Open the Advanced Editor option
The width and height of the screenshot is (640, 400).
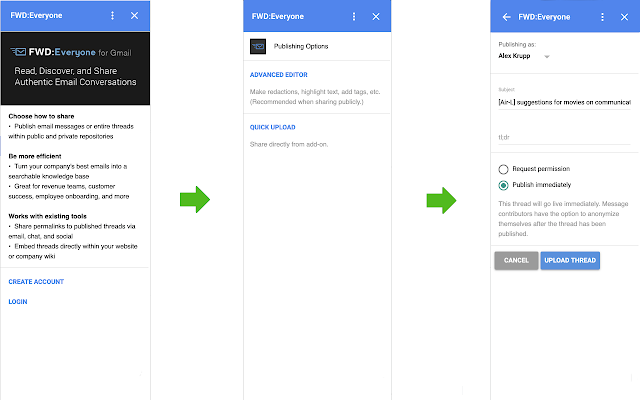278,75
